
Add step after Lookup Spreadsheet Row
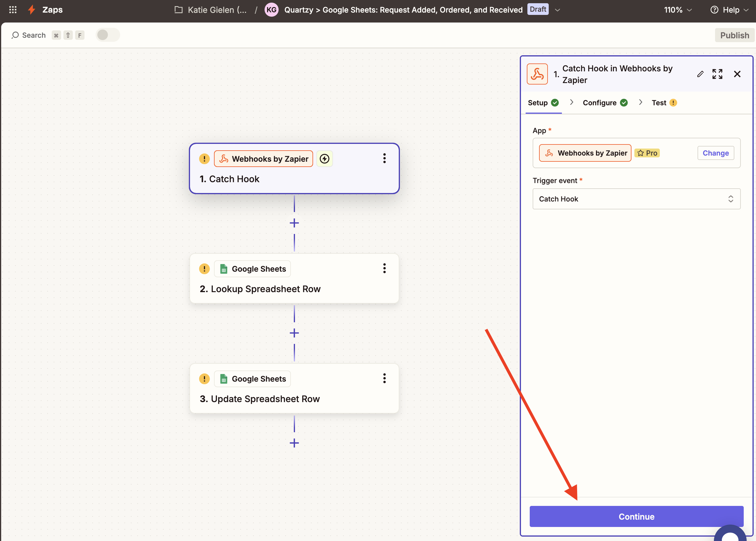tap(294, 333)
